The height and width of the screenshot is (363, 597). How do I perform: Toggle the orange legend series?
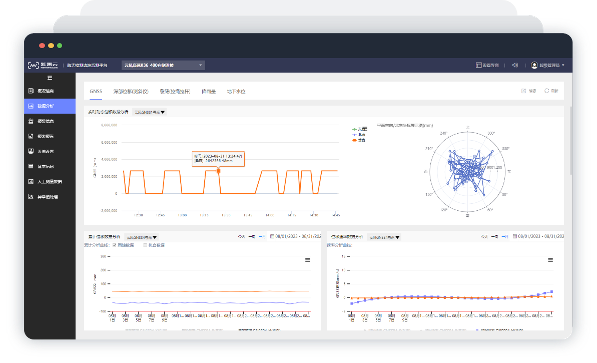359,140
